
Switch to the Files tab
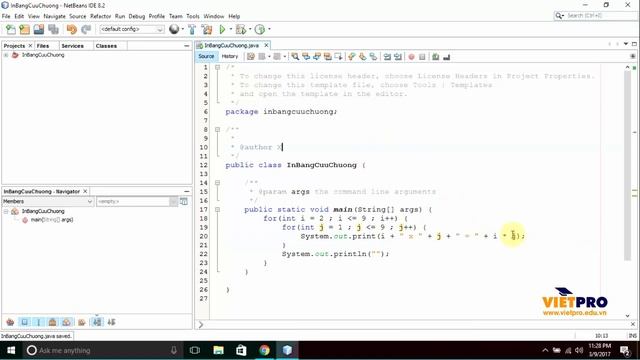click(x=43, y=46)
